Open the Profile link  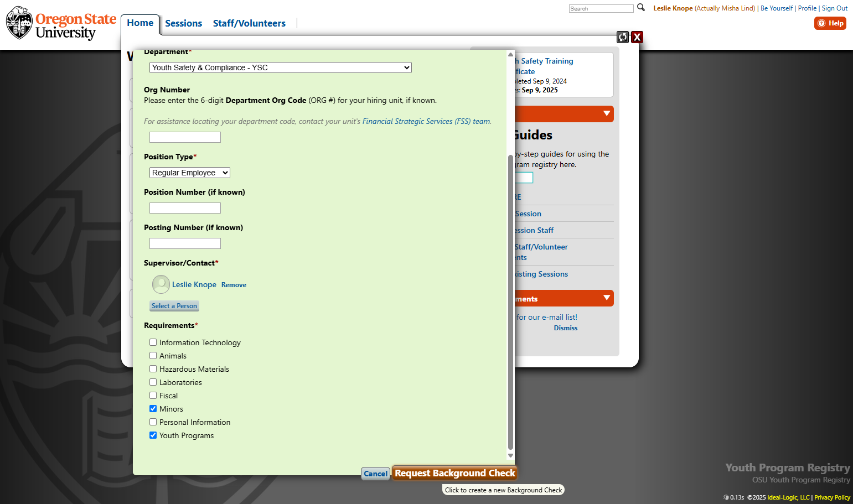pos(807,8)
